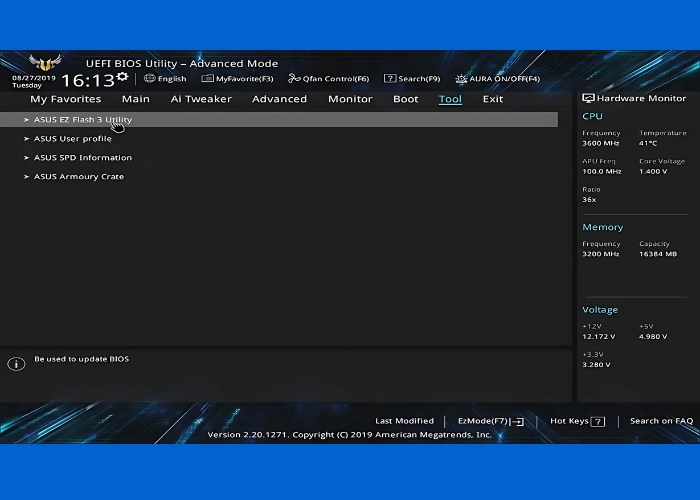Open the My Favorites tab
Image resolution: width=700 pixels, height=500 pixels.
tap(66, 99)
